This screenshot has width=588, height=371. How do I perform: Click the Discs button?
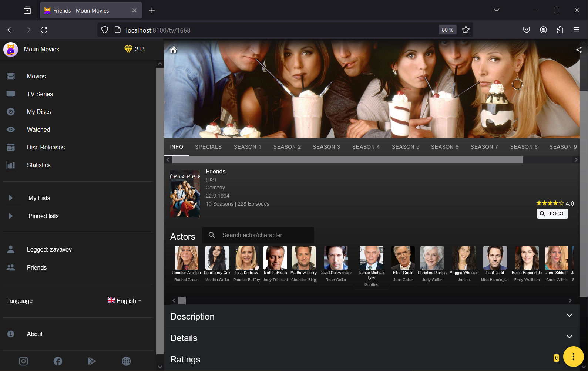click(x=552, y=213)
